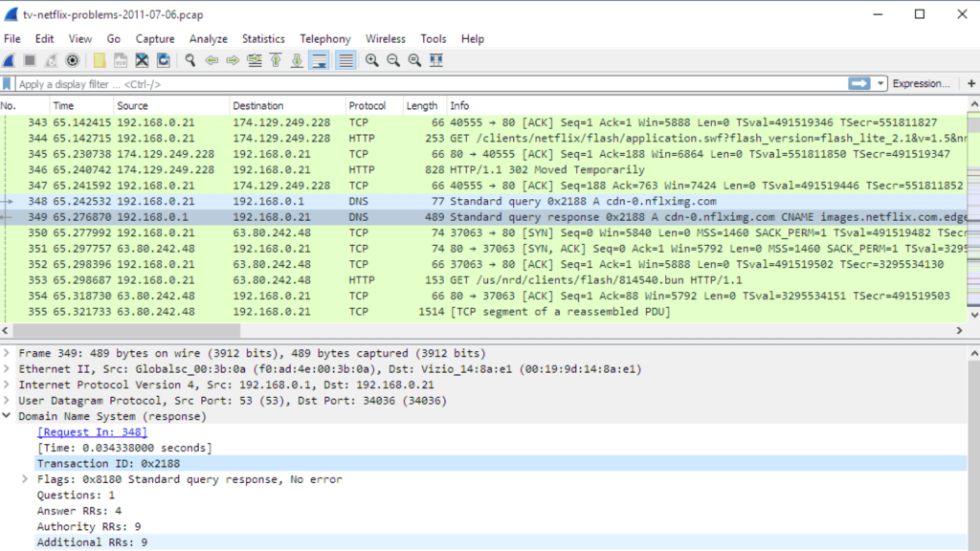This screenshot has height=551, width=980.
Task: Open the Telephony menu
Action: (325, 38)
